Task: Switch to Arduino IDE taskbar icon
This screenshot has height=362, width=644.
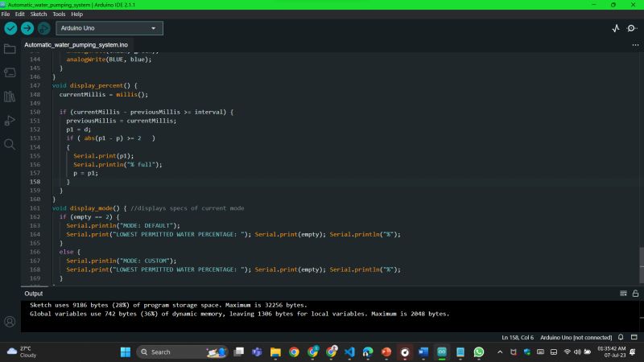Action: pyautogui.click(x=442, y=352)
